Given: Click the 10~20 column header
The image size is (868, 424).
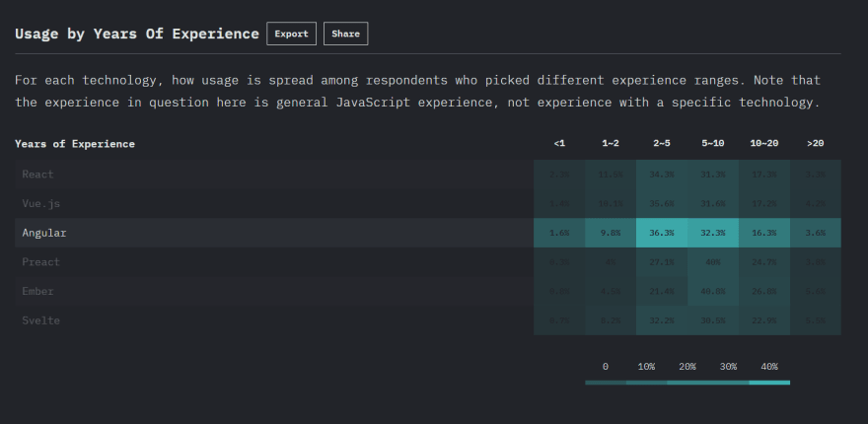Looking at the screenshot, I should pyautogui.click(x=763, y=143).
